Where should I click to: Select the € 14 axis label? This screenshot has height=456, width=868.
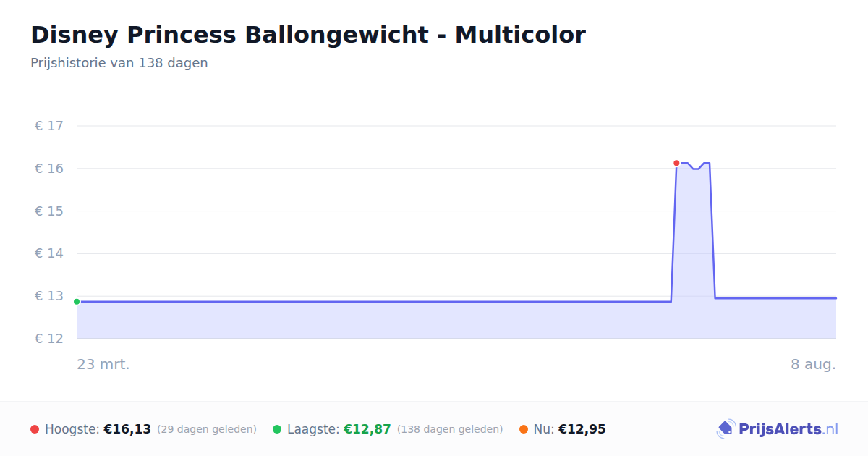49,253
